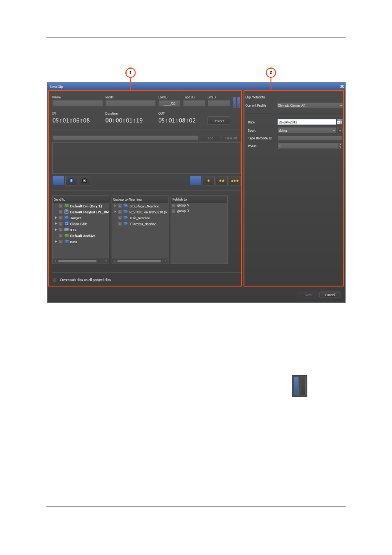Check the group A publish checkbox
The height and width of the screenshot is (555, 392).
tap(174, 205)
